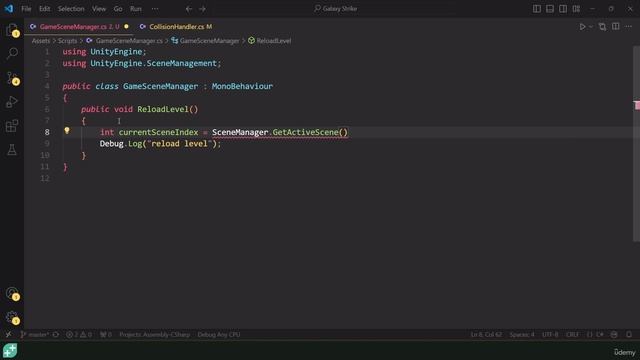Click the "reload level" string on line 9

click(180, 144)
